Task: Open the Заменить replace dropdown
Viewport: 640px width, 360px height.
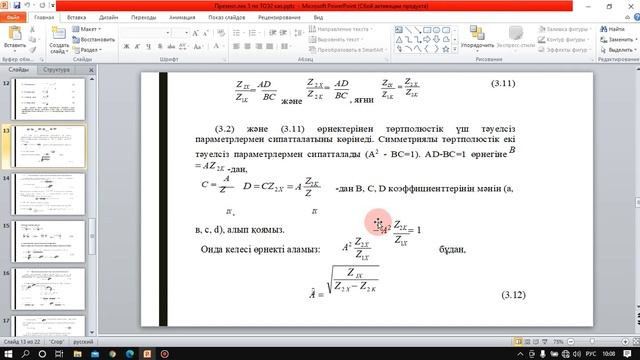Action: click(x=618, y=40)
